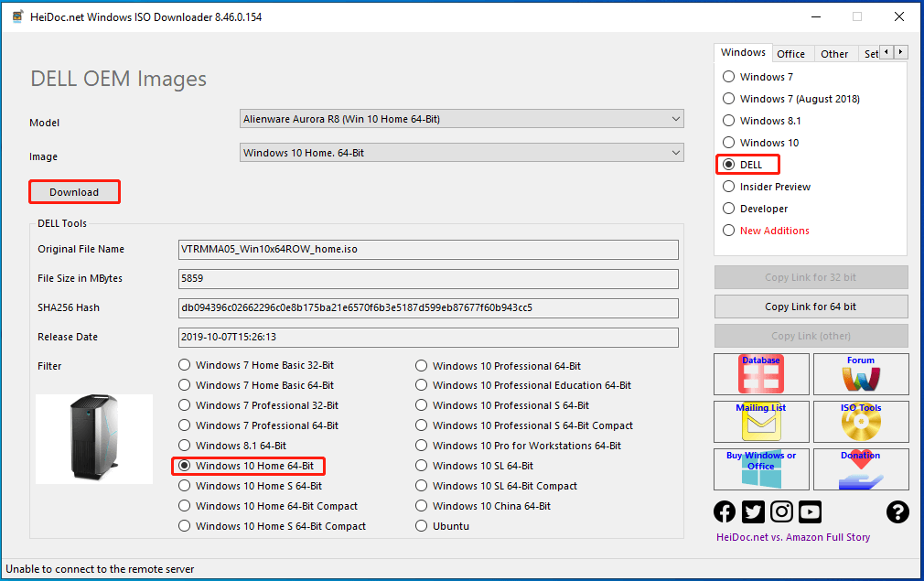Filter by Windows 10 Professional S 64-Bit Compact
The height and width of the screenshot is (581, 924).
click(x=524, y=425)
